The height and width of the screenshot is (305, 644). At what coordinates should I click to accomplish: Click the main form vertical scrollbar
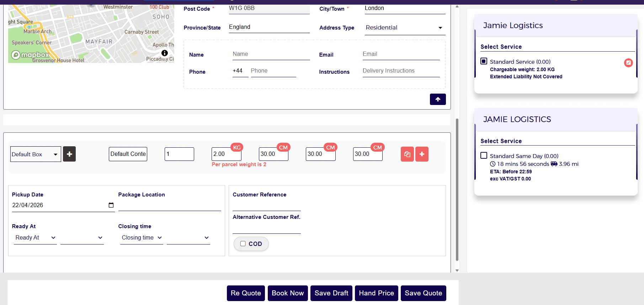[457, 189]
